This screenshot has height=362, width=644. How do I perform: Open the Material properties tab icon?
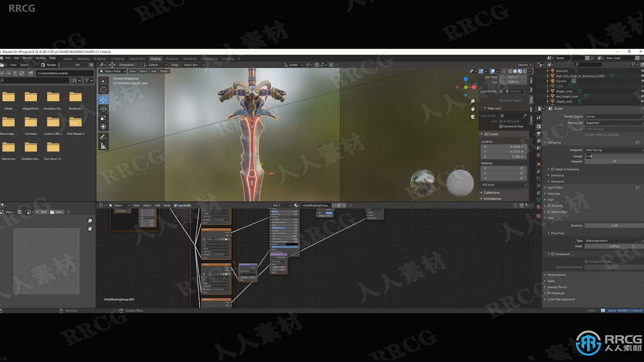coord(538,207)
